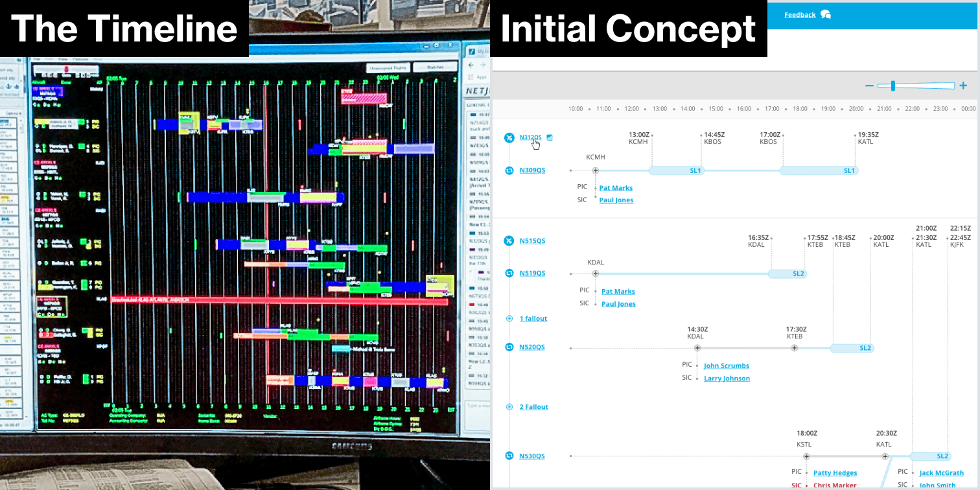The width and height of the screenshot is (980, 490).
Task: Click the Watches button in old timeline
Action: 436,67
